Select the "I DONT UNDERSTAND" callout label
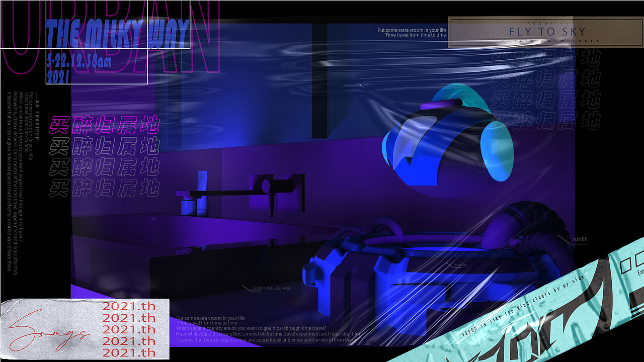The image size is (644, 362). tap(271, 288)
